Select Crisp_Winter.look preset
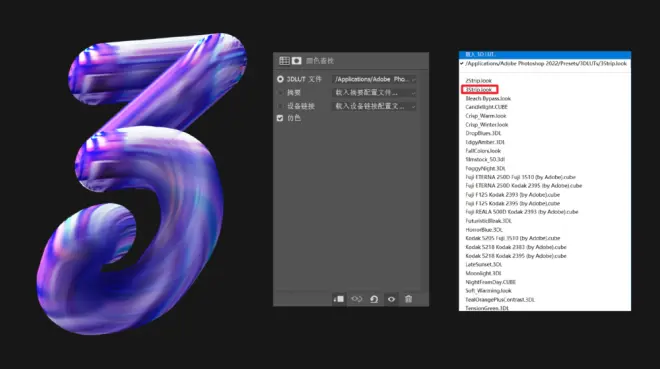Screen dimensions: 660x369 click(487, 125)
